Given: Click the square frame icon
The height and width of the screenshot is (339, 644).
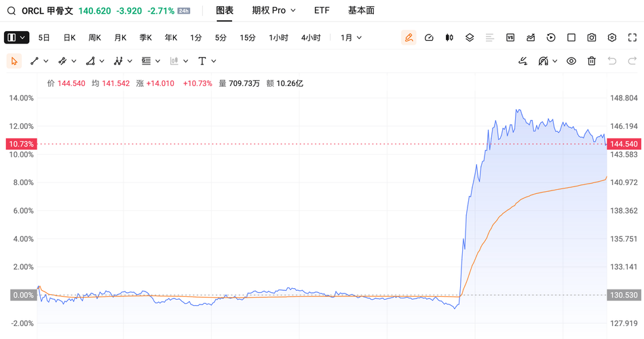Looking at the screenshot, I should (571, 37).
